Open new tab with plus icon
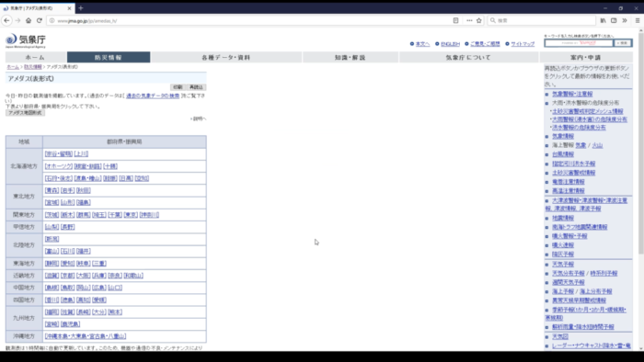Viewport: 644px width, 362px height. (81, 7)
